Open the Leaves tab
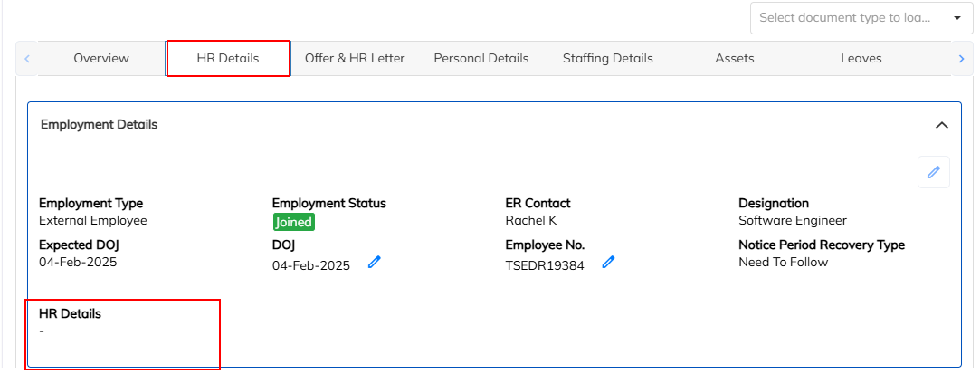 click(861, 59)
